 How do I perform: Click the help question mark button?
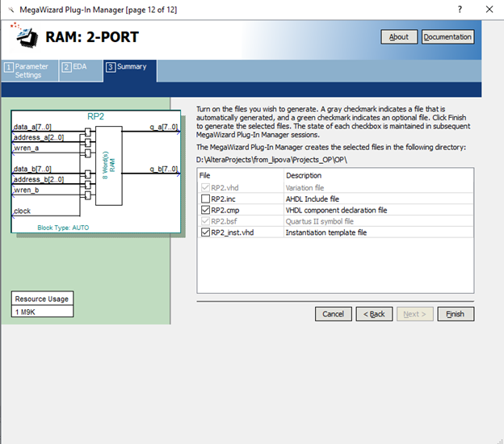click(x=460, y=9)
